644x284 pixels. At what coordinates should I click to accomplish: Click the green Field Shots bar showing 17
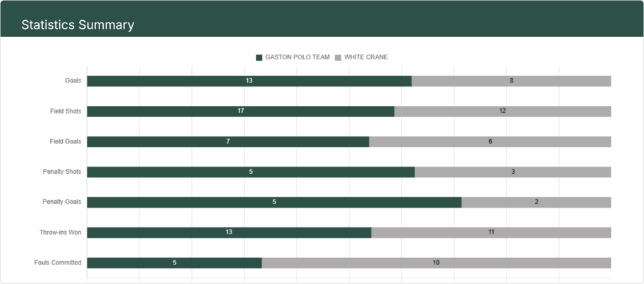(241, 111)
